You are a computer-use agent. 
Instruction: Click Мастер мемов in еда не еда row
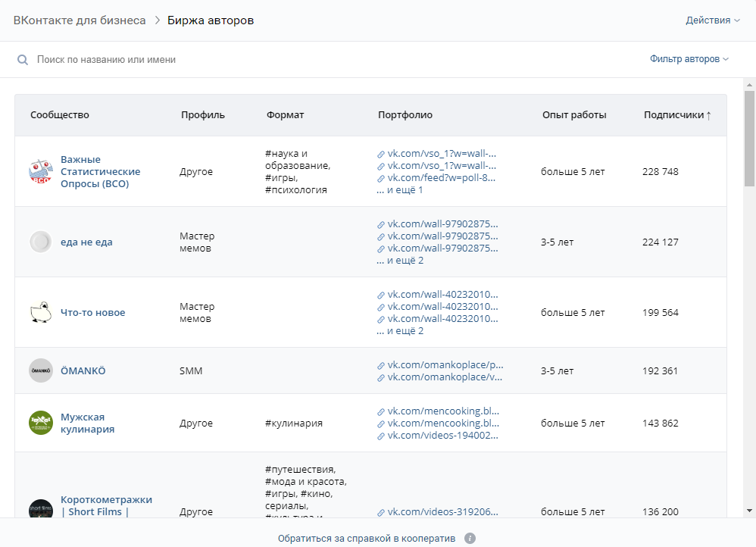click(x=197, y=242)
